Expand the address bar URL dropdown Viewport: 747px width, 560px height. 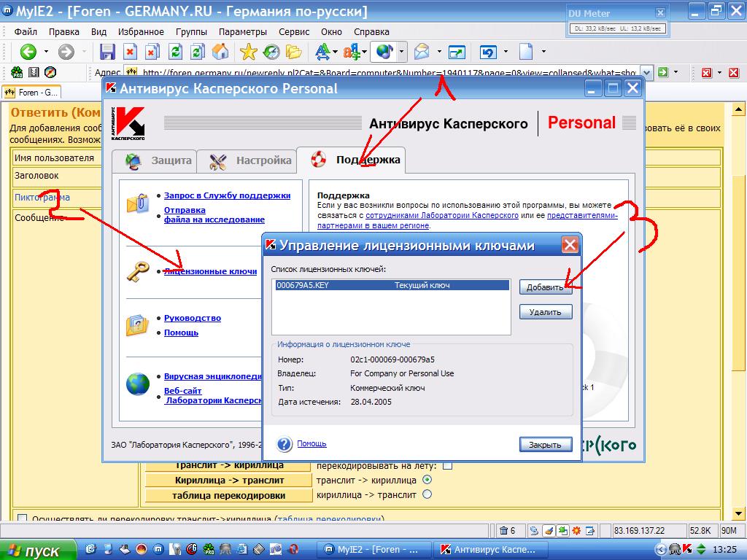646,72
